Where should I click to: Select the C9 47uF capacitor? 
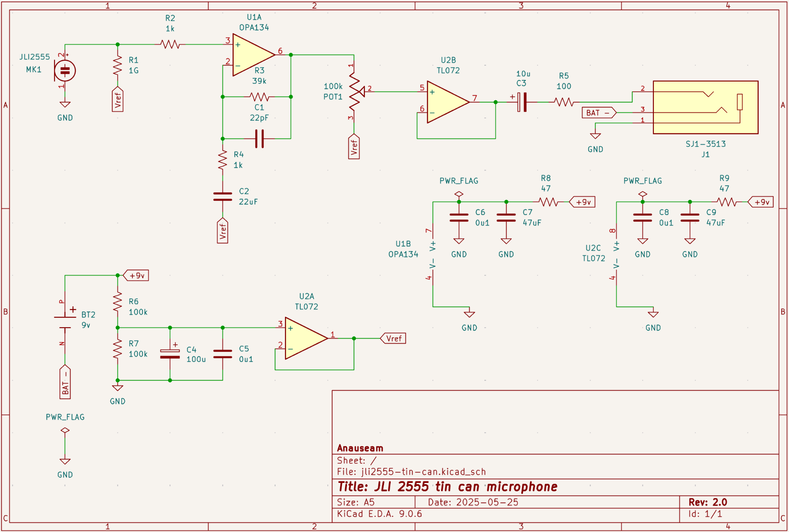[x=690, y=217]
